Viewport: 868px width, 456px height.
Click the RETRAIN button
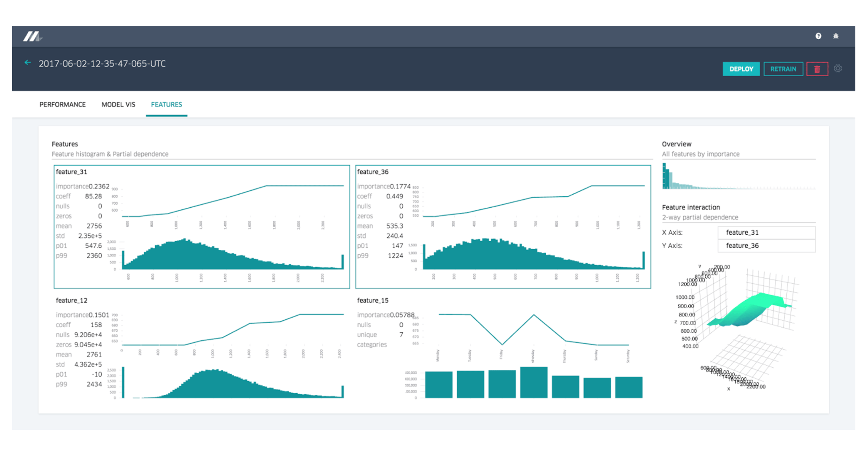pos(783,68)
